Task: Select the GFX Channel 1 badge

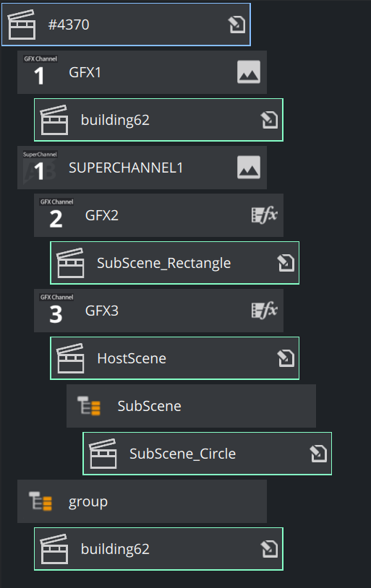Action: (40, 71)
